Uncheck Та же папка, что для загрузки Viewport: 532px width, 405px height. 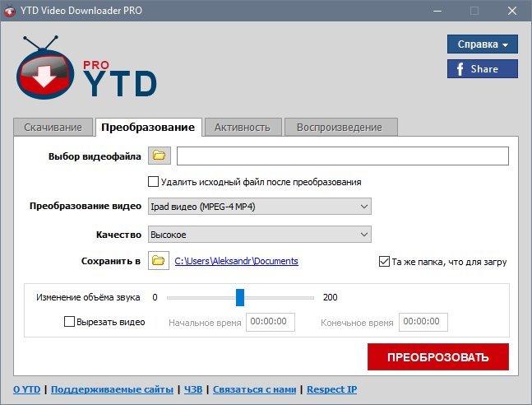pos(384,262)
